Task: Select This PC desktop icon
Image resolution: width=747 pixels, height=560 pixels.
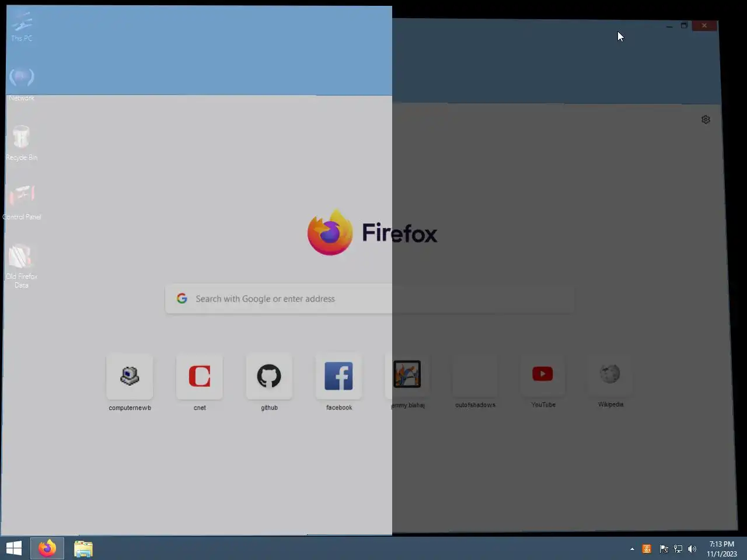Action: point(22,26)
